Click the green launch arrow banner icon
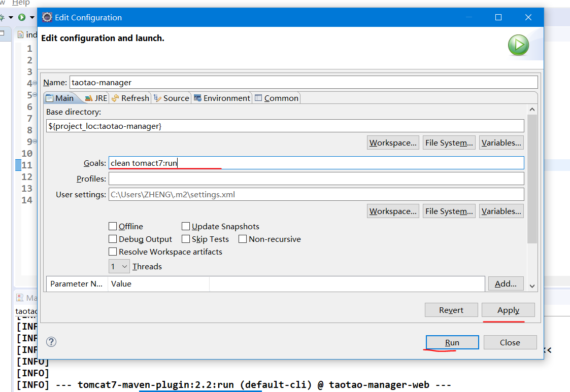 tap(518, 45)
